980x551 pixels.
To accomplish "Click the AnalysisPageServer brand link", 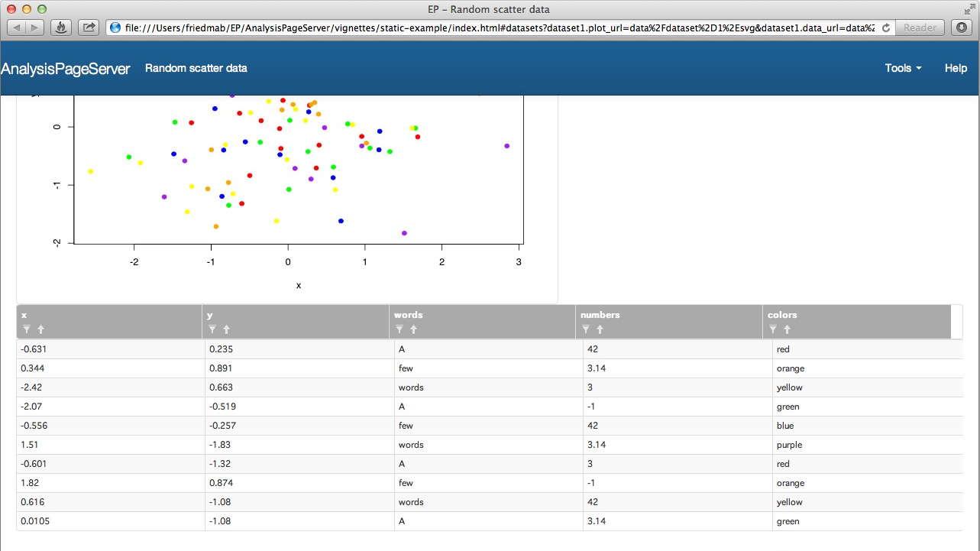I will click(x=66, y=68).
